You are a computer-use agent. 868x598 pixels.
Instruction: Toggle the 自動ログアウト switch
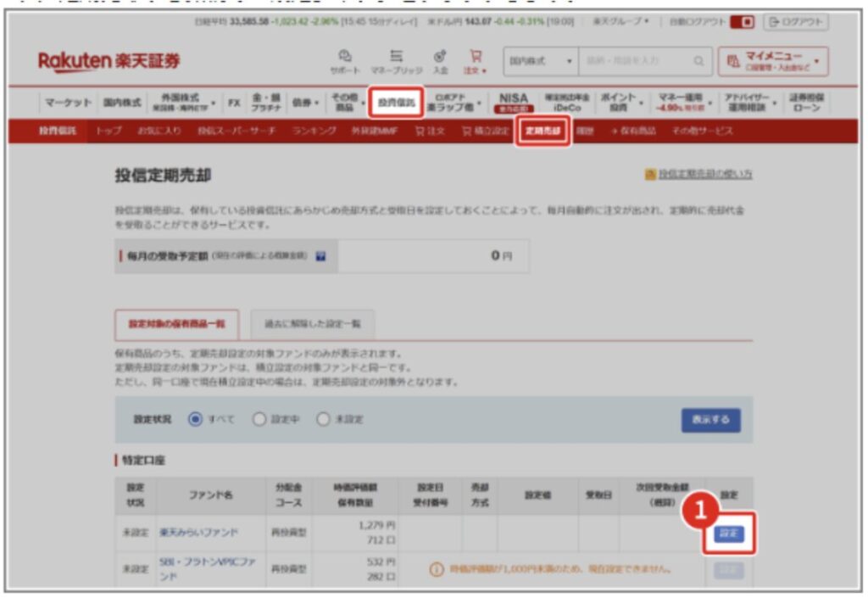743,22
